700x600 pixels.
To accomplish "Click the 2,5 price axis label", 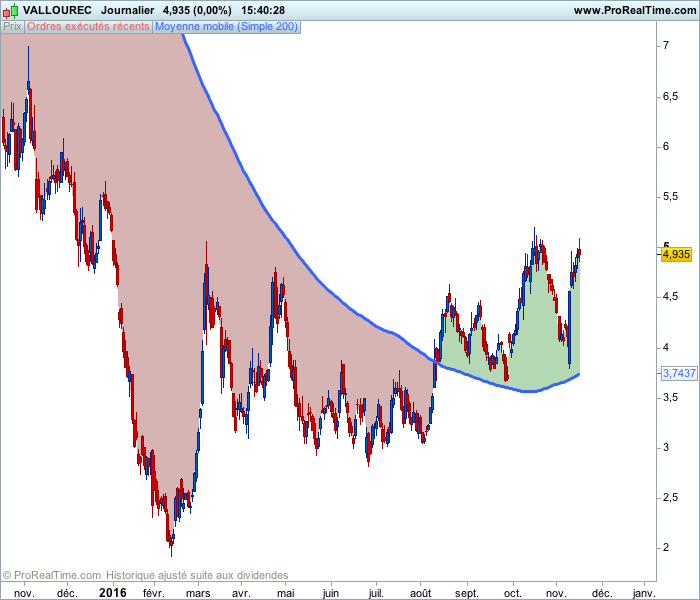I will [670, 498].
